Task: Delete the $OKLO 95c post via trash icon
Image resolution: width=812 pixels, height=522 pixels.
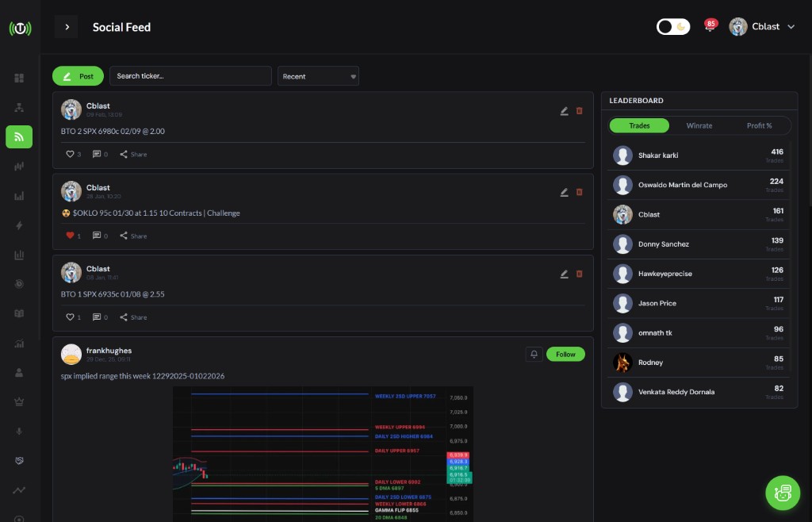Action: (579, 192)
